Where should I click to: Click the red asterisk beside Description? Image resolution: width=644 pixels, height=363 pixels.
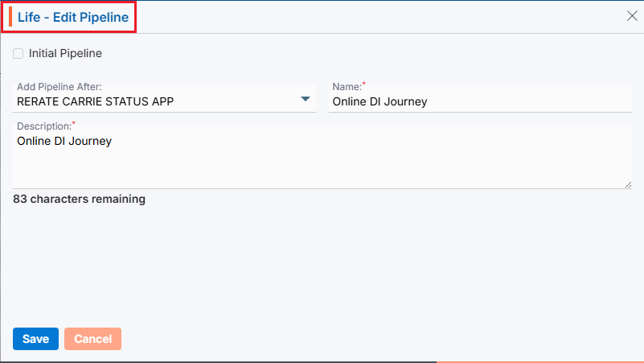point(74,124)
